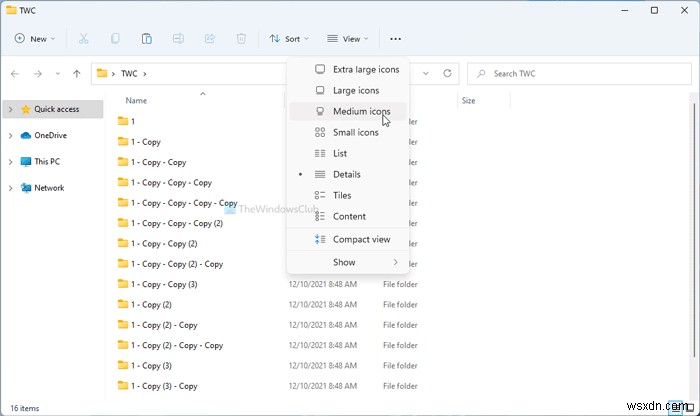Select the folder named '1'

(x=133, y=121)
